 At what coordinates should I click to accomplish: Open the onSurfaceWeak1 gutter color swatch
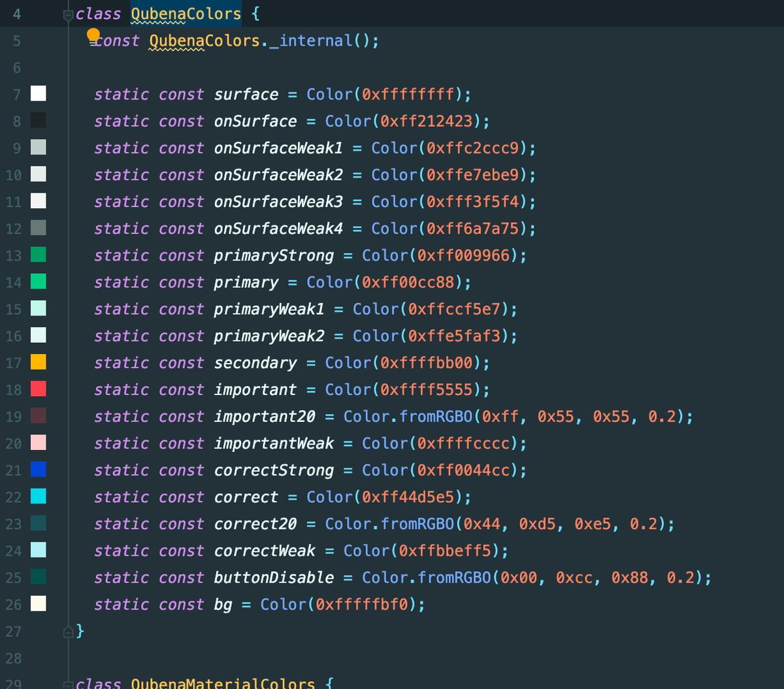tap(38, 148)
